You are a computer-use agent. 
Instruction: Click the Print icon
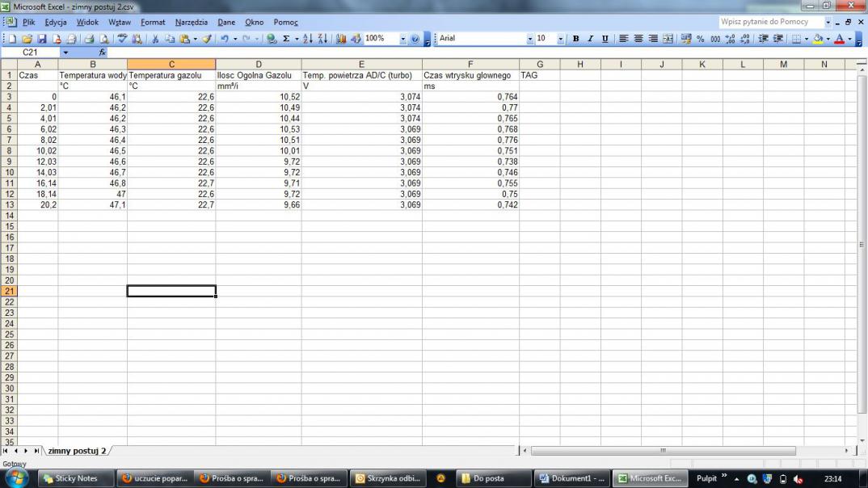click(89, 39)
